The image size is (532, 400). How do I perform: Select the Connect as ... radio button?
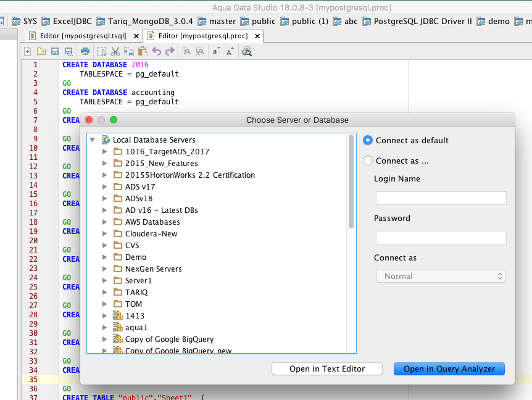click(x=368, y=160)
